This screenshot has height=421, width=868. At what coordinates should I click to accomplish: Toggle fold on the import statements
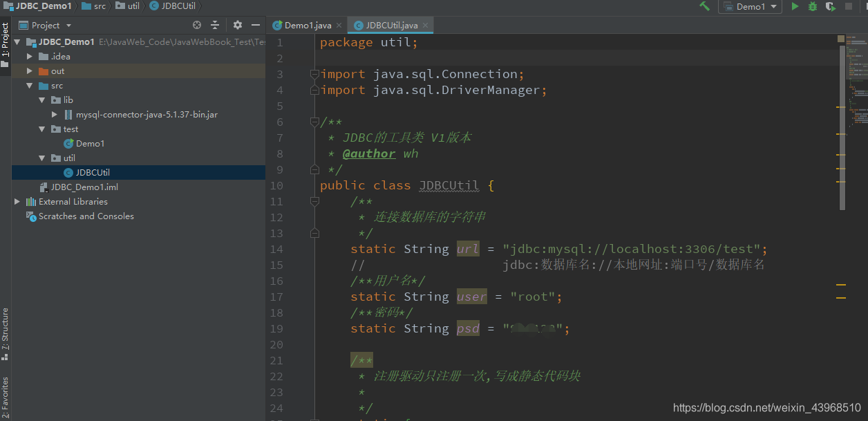click(314, 74)
